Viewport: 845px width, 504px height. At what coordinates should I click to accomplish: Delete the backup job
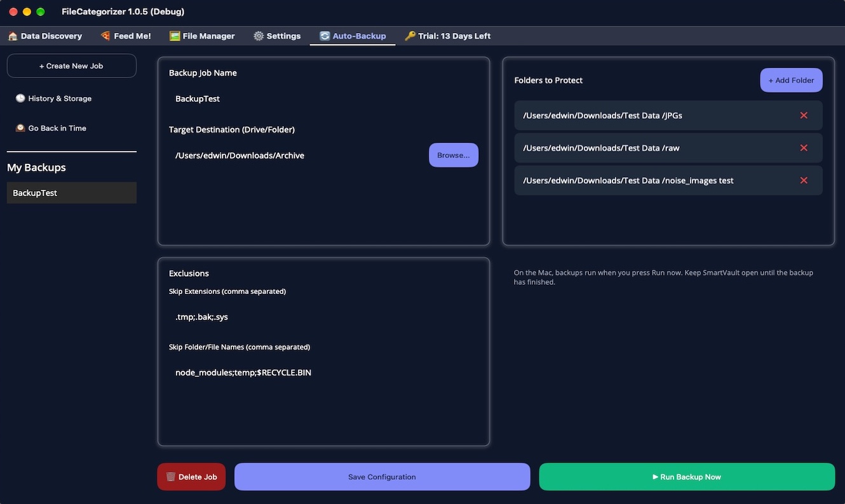point(191,477)
